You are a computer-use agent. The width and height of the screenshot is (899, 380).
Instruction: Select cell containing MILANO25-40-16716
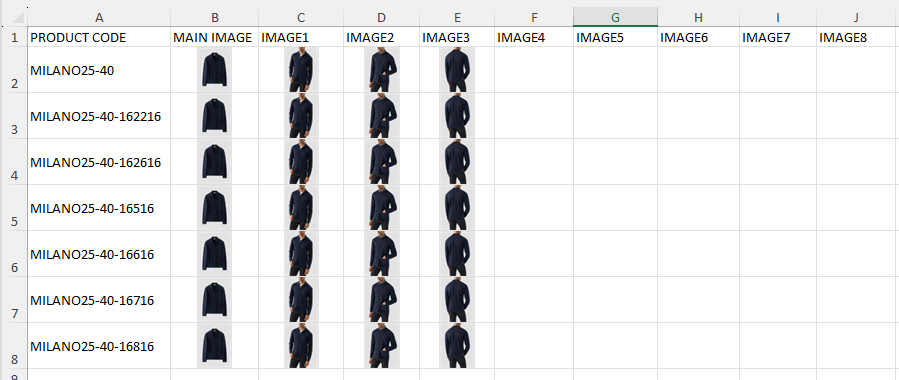[99, 300]
